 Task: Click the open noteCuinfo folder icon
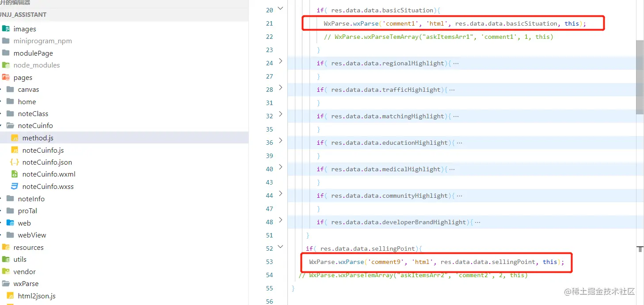(x=10, y=125)
